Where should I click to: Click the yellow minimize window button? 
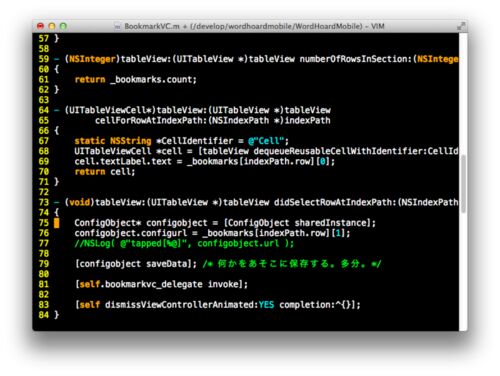click(52, 26)
